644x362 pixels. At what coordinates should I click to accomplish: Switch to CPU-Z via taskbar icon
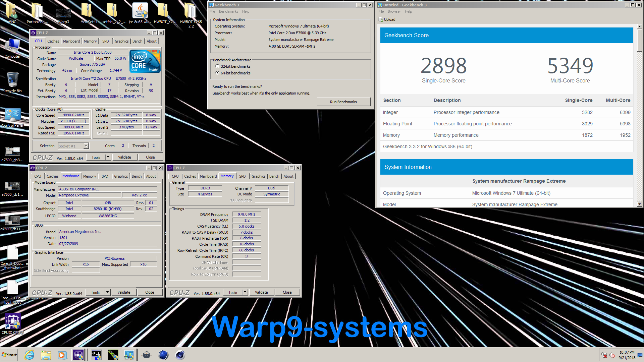pos(78,355)
